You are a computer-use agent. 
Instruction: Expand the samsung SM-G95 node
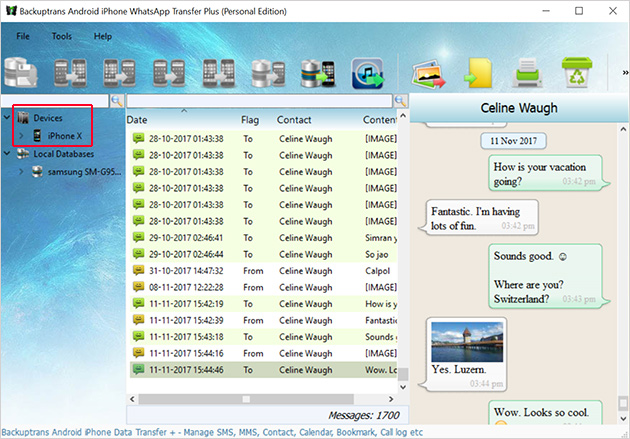pos(21,172)
